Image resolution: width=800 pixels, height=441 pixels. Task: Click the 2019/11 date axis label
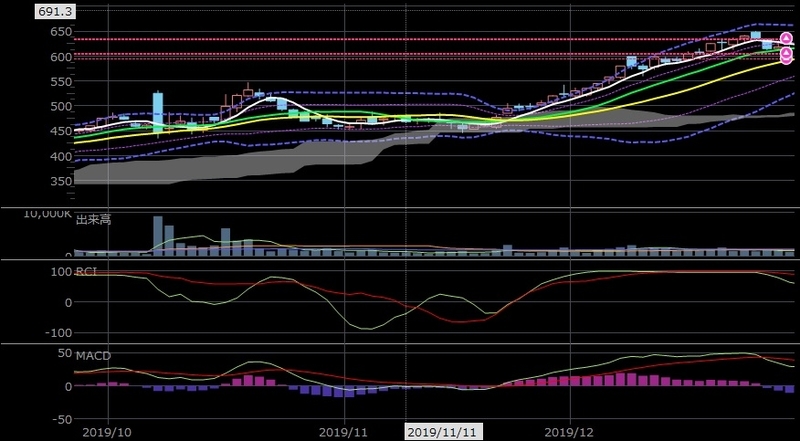point(345,433)
